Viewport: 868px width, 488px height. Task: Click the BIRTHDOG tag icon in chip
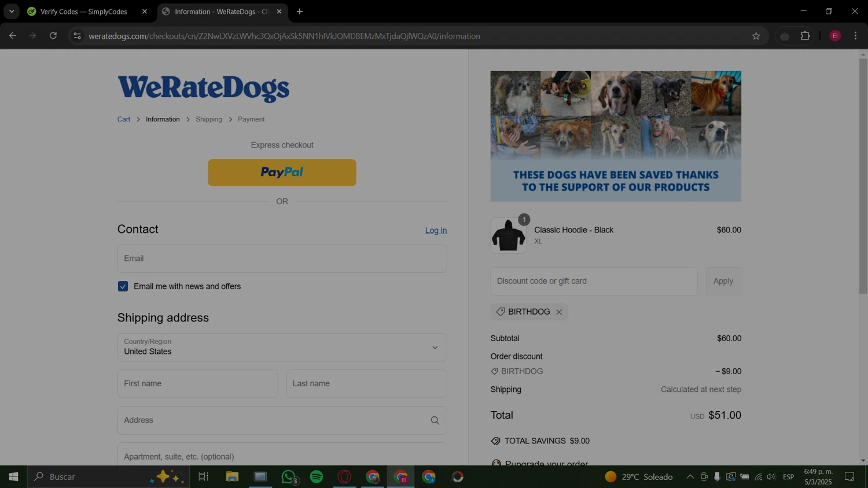501,312
